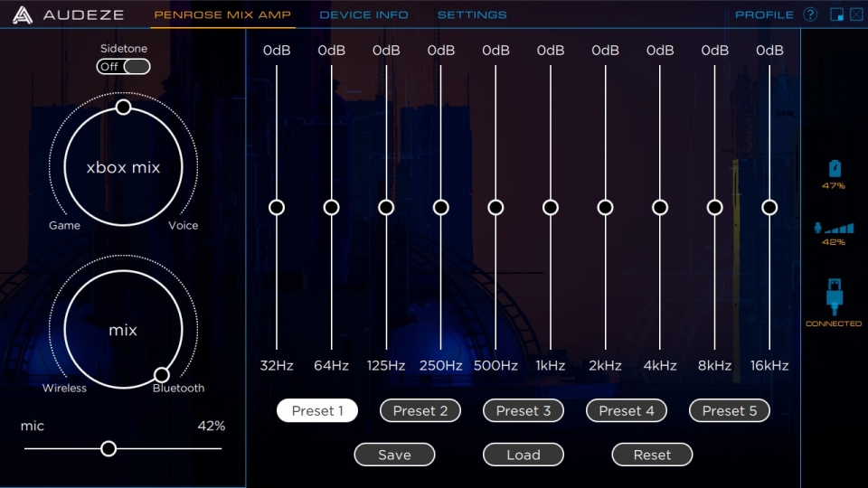Image resolution: width=868 pixels, height=488 pixels.
Task: Click the compact window mode icon
Action: coord(836,14)
